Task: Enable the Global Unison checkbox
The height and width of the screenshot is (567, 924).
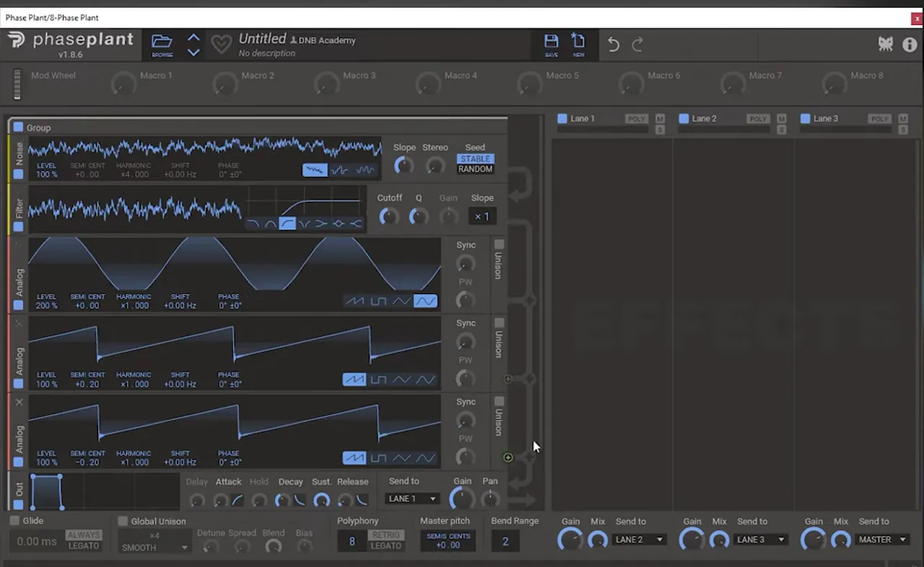Action: 123,521
